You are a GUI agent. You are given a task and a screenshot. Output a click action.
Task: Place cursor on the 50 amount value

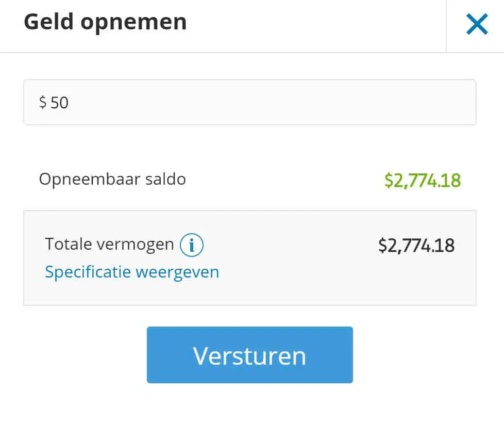pos(59,103)
